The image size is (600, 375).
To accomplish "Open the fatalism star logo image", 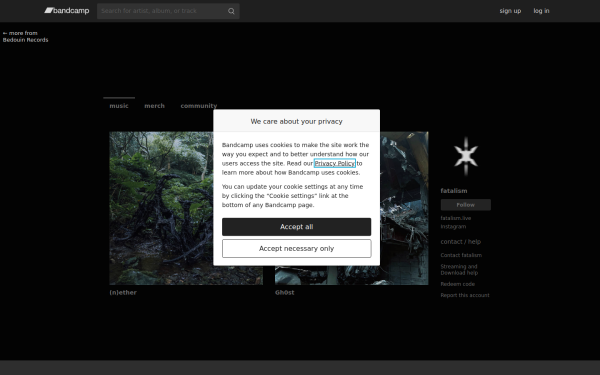I will 466,156.
